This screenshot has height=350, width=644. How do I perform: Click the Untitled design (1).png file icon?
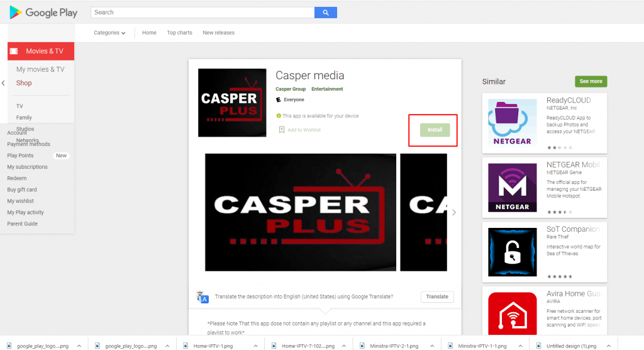tap(538, 346)
